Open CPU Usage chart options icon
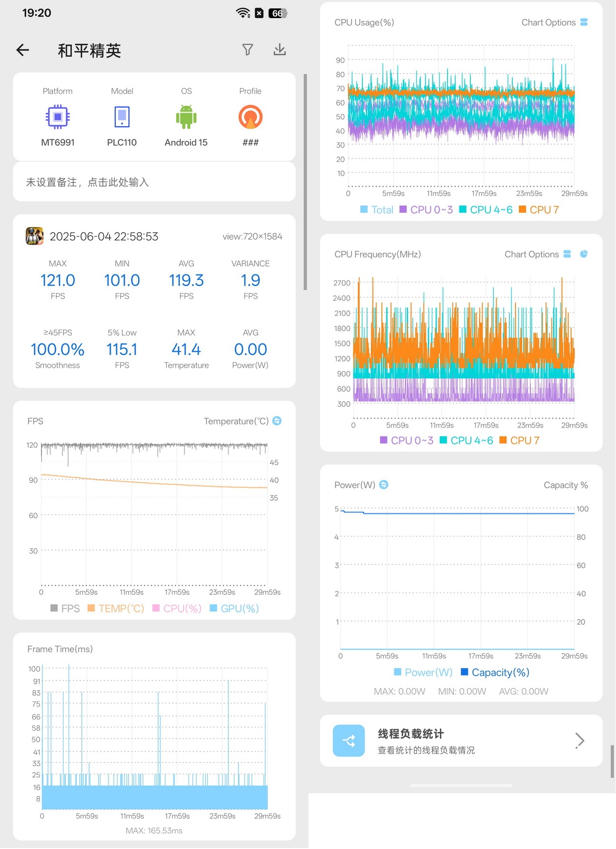 (584, 22)
